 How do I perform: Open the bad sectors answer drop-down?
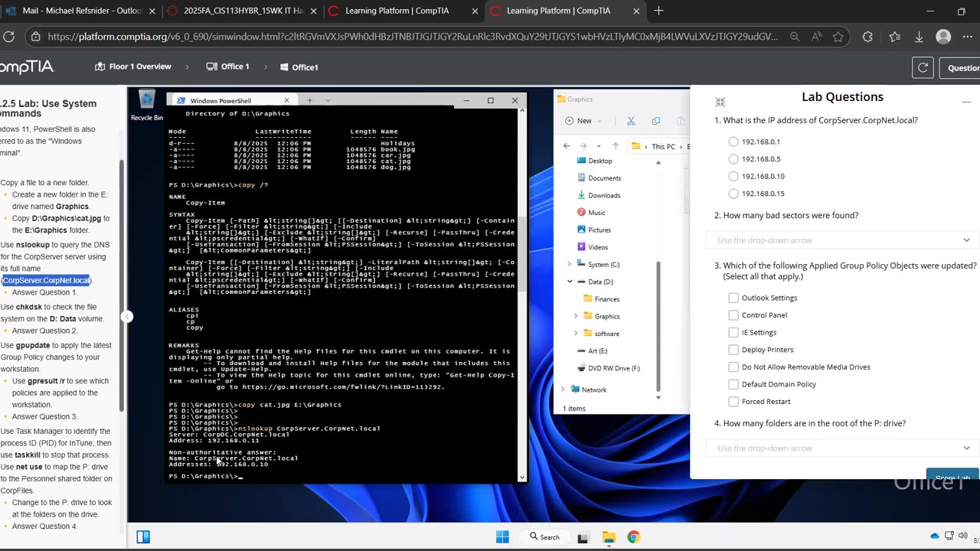click(843, 240)
